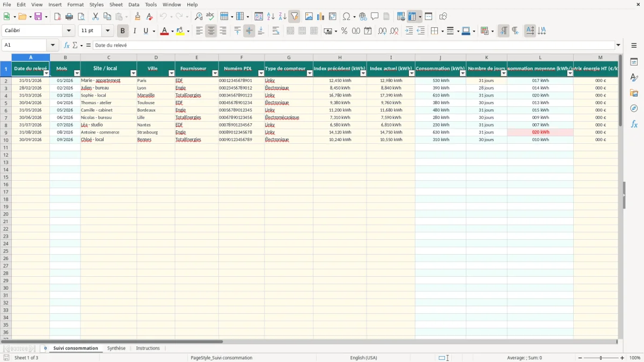Toggle Freeze Rows and Columns button

point(412,17)
